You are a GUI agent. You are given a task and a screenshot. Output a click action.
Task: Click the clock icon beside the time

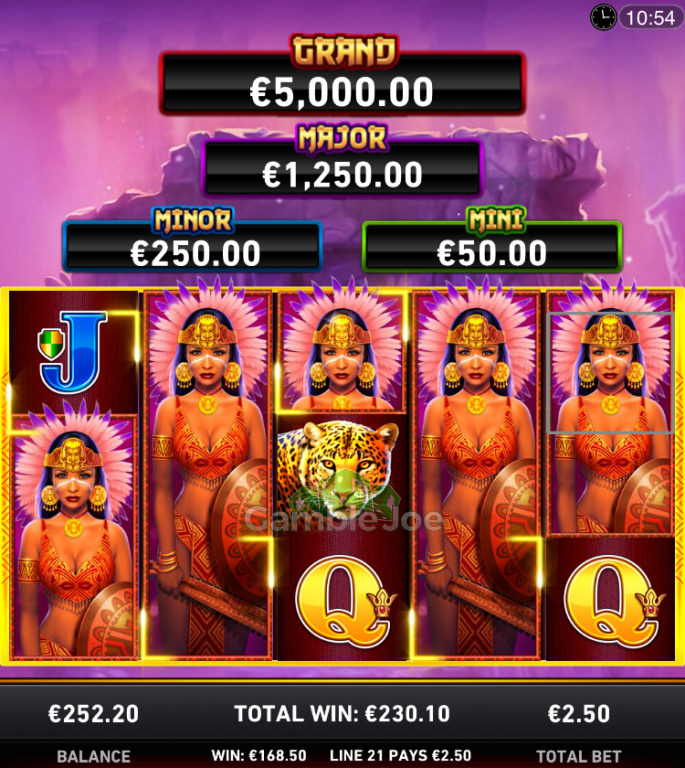(603, 18)
